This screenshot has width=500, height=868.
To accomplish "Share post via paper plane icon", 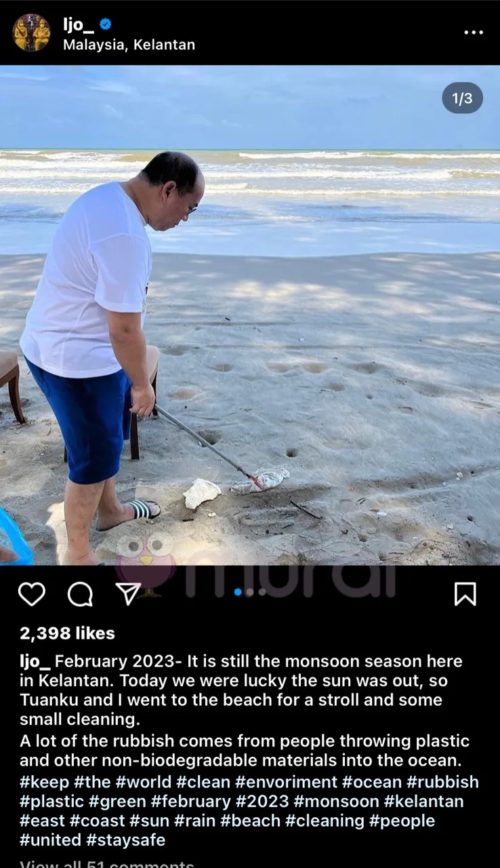I will click(x=128, y=593).
